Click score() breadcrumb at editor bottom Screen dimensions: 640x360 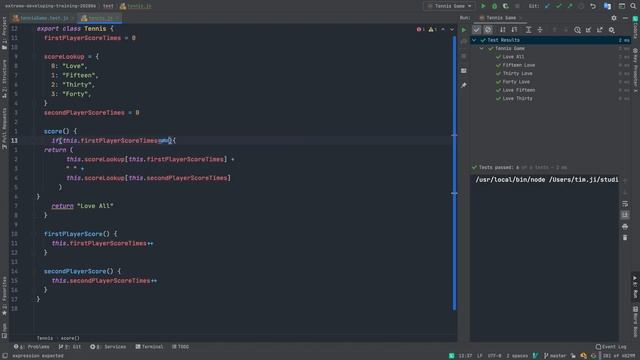pyautogui.click(x=70, y=338)
